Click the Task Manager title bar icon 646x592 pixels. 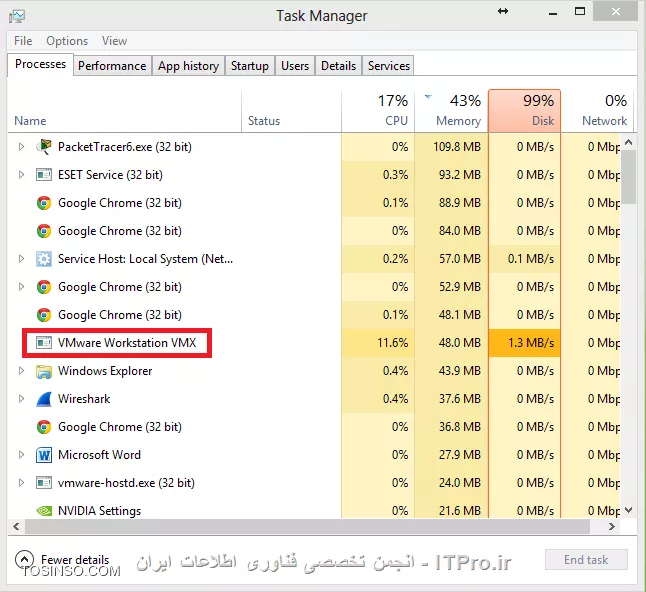click(x=17, y=16)
